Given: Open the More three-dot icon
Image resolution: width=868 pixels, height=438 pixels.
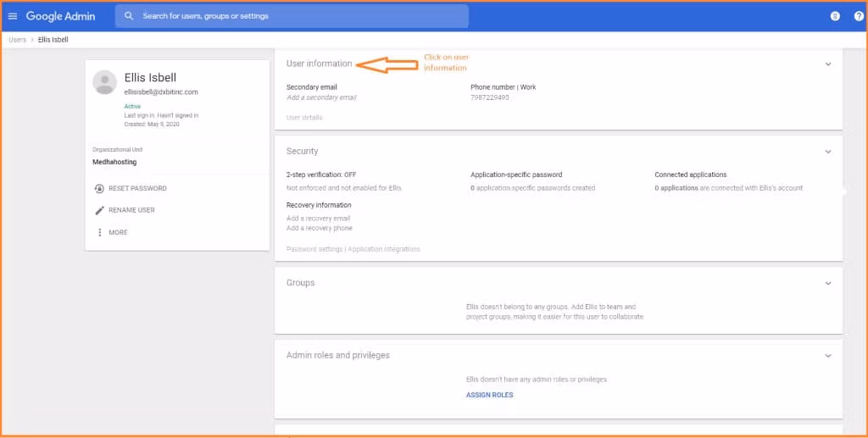Looking at the screenshot, I should click(x=99, y=232).
